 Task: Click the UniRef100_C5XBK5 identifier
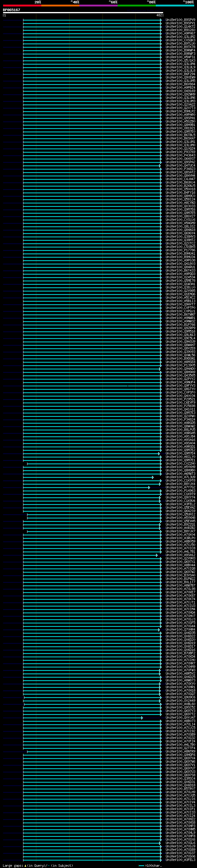[180, 247]
